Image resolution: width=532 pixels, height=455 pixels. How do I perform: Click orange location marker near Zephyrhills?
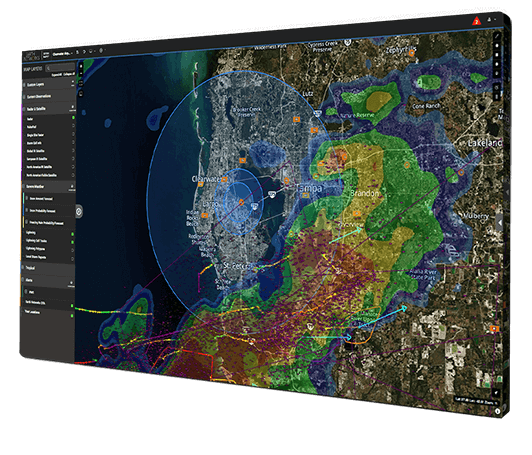[412, 53]
